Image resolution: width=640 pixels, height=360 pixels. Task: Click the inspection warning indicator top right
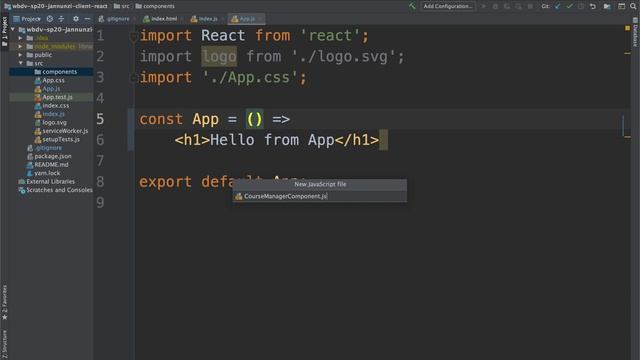coord(627,28)
